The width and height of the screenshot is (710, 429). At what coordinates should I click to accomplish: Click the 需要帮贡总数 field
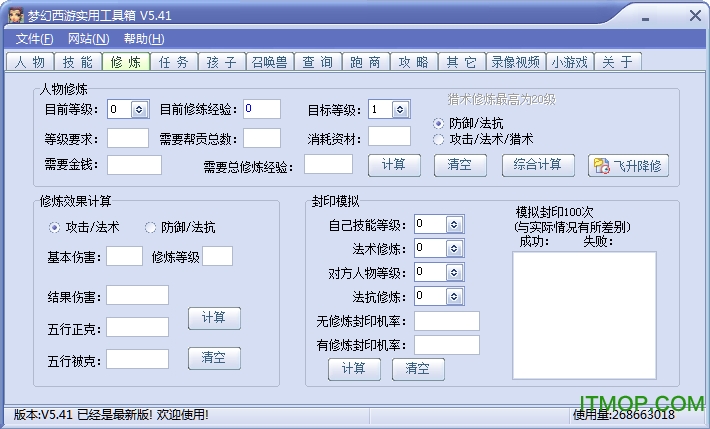[262, 138]
